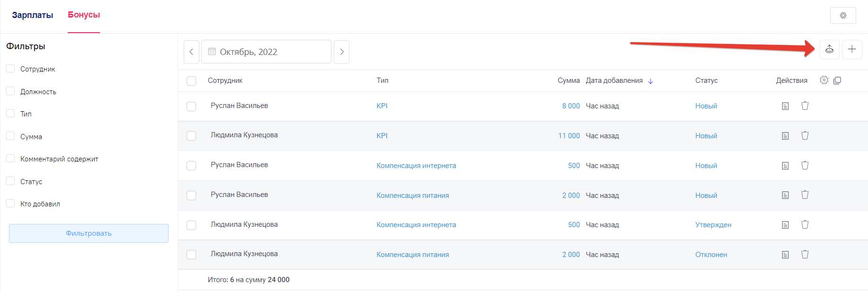Toggle the select-all checkbox in table header
The width and height of the screenshot is (868, 293).
click(191, 81)
